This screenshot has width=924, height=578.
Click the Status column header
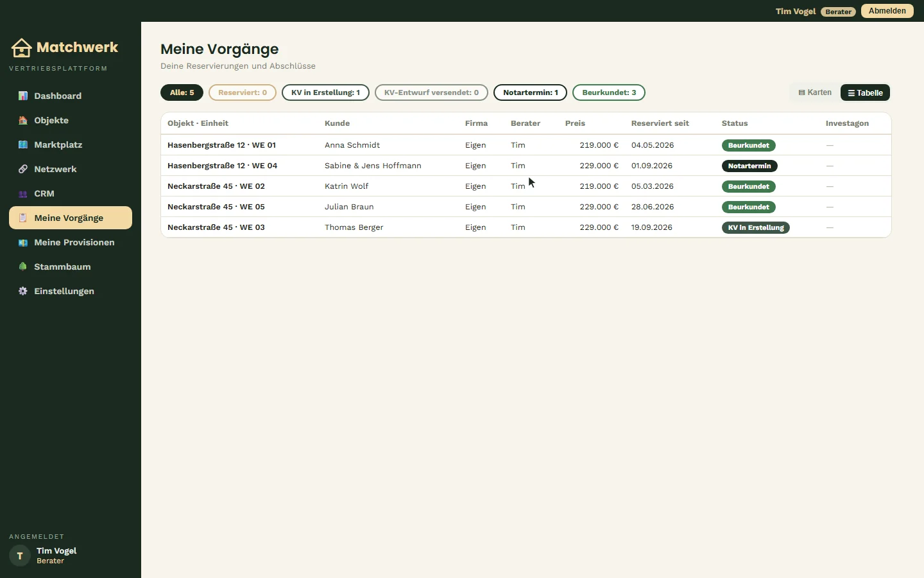[x=735, y=123]
